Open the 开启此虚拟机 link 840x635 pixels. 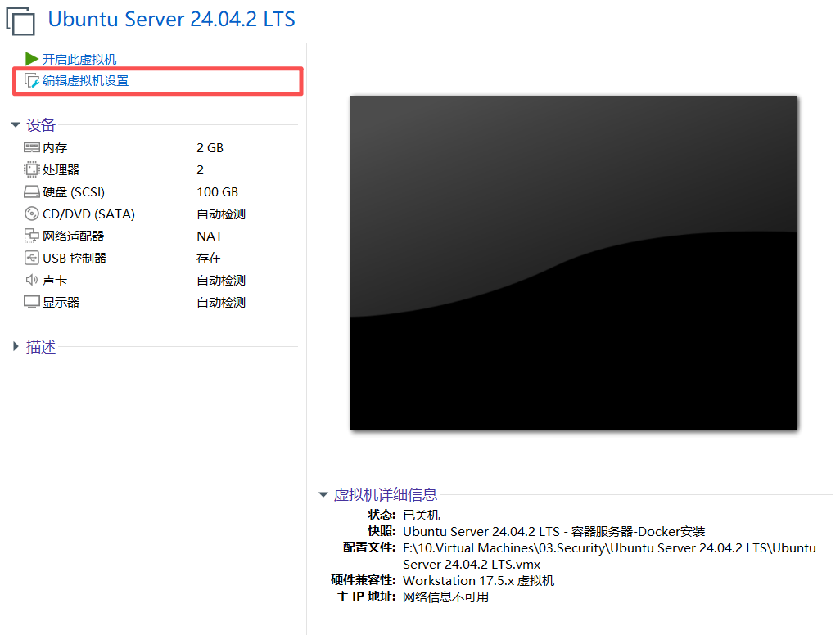pos(79,59)
